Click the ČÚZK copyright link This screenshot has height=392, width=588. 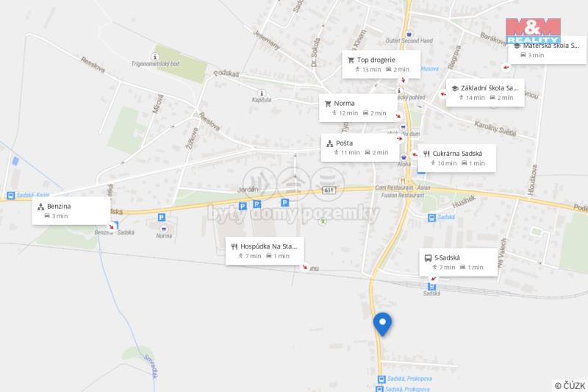point(570,385)
